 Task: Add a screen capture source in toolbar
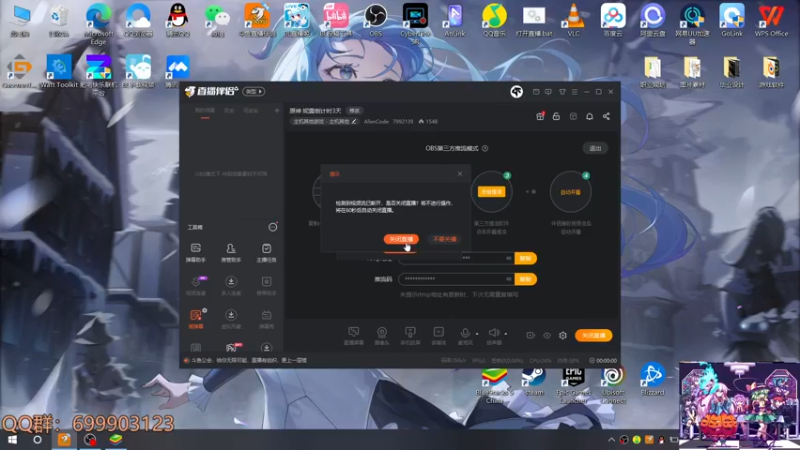(354, 335)
